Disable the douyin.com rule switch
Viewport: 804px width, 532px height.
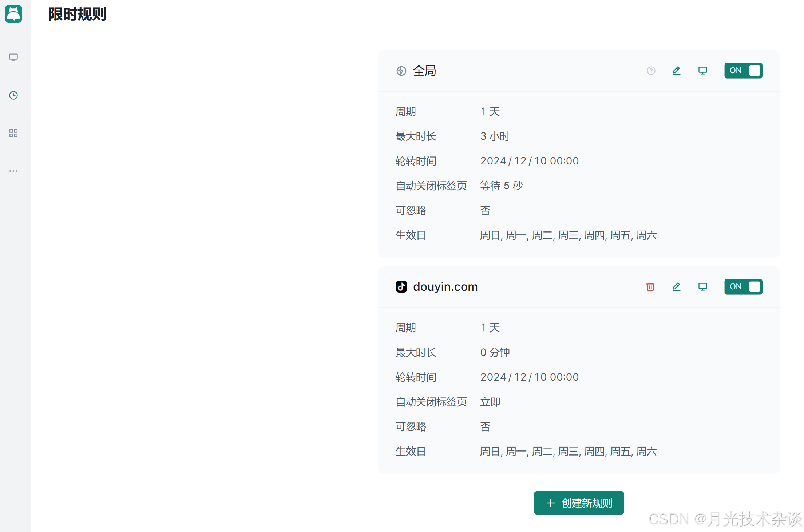(x=743, y=287)
